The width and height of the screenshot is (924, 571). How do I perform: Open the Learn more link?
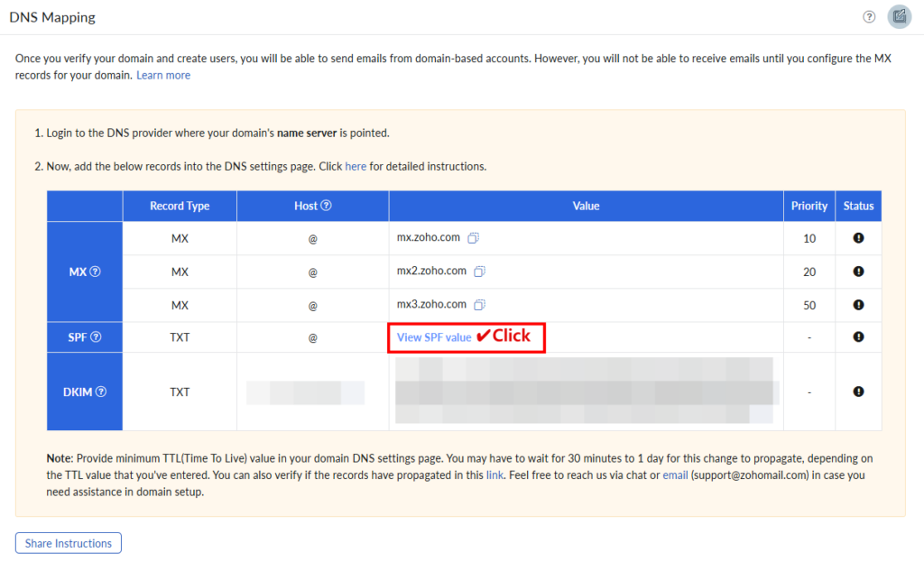[163, 76]
